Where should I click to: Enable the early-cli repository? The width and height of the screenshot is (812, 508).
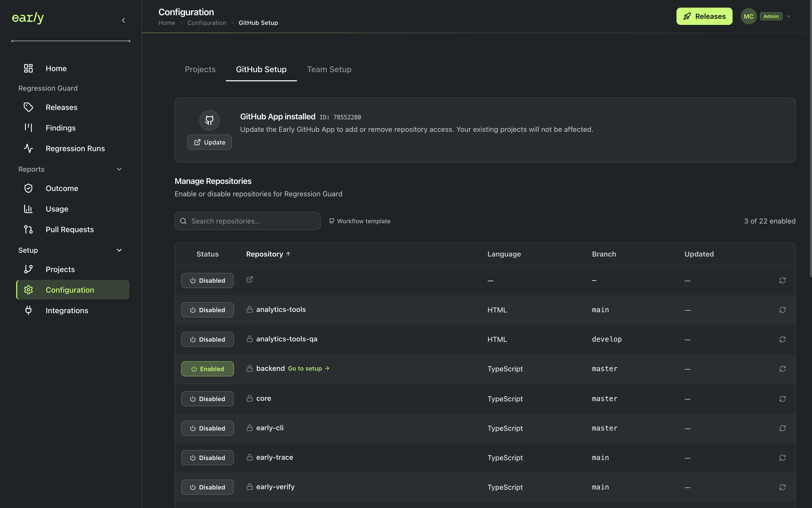coord(207,428)
